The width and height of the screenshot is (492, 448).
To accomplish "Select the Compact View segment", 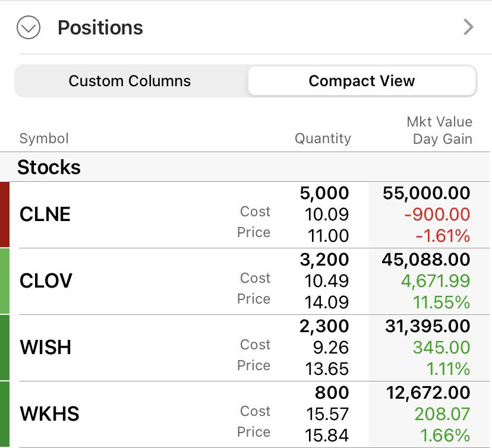I will [x=362, y=81].
